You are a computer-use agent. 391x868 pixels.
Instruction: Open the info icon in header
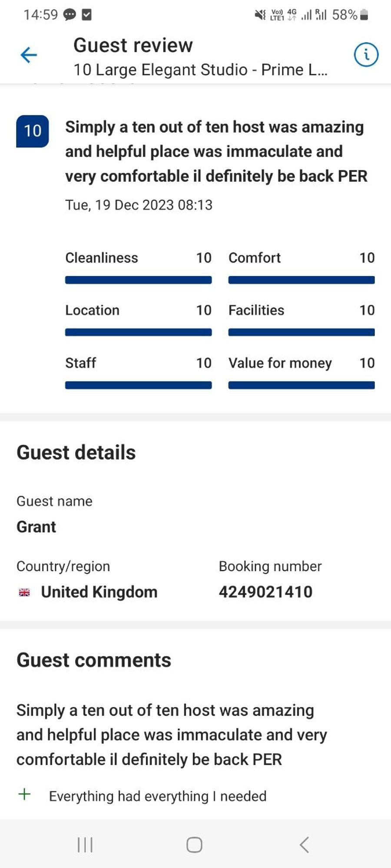(x=366, y=55)
